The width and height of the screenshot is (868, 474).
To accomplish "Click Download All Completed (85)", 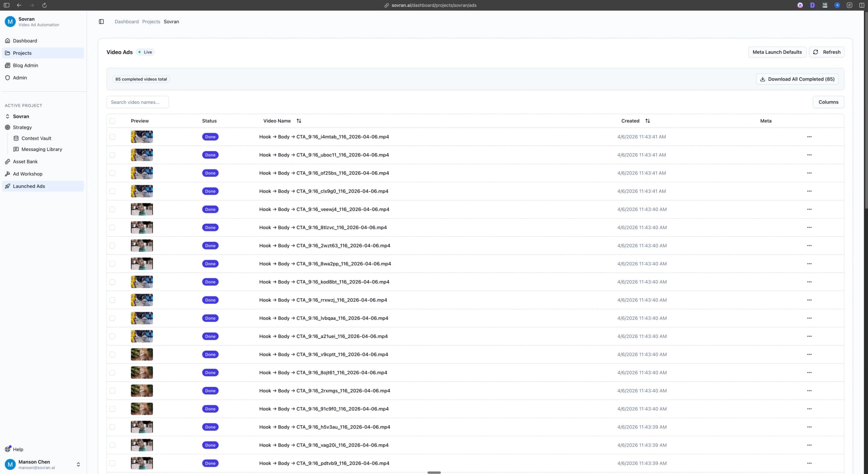I will click(797, 79).
